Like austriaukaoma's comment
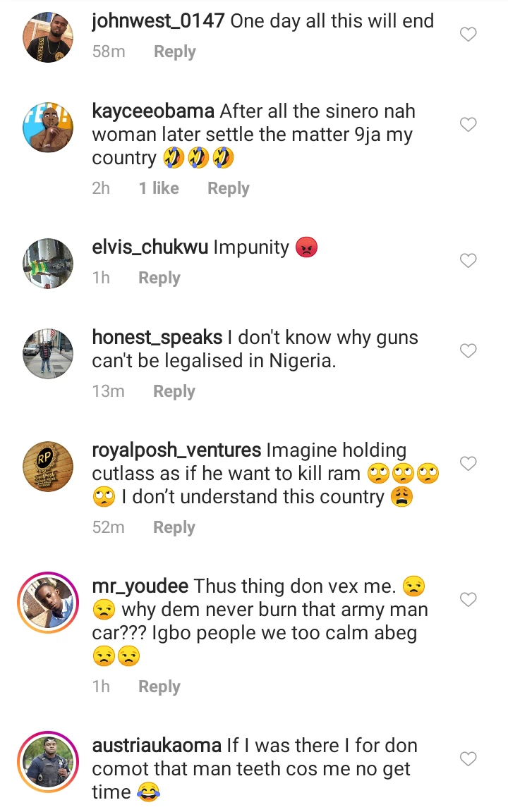 point(468,758)
